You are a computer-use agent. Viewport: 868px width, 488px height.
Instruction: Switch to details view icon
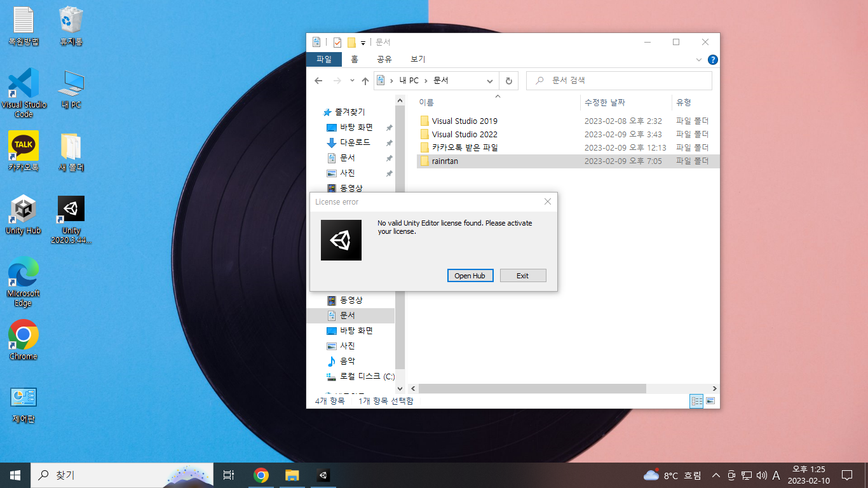(696, 401)
